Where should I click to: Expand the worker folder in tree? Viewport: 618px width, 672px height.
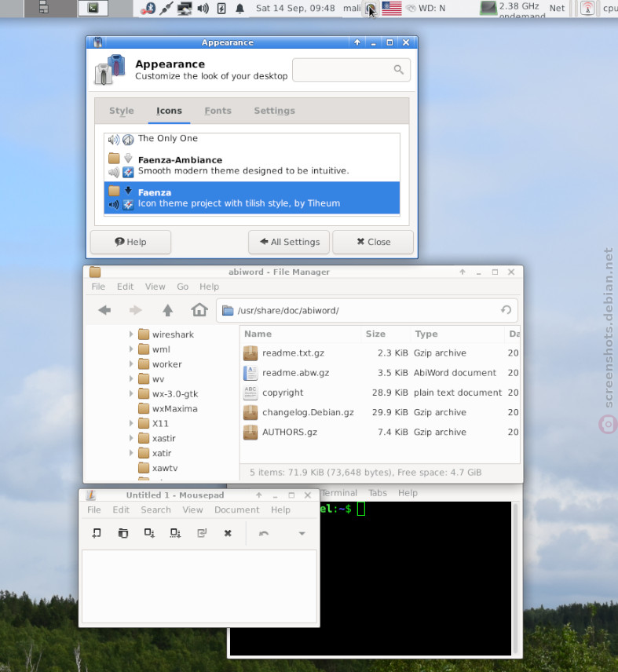pyautogui.click(x=131, y=363)
